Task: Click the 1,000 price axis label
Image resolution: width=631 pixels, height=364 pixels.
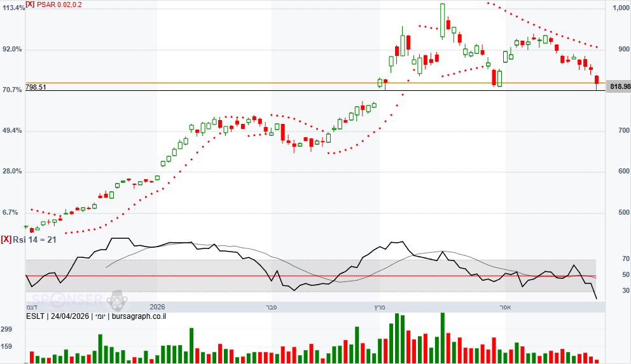Action: click(x=620, y=8)
